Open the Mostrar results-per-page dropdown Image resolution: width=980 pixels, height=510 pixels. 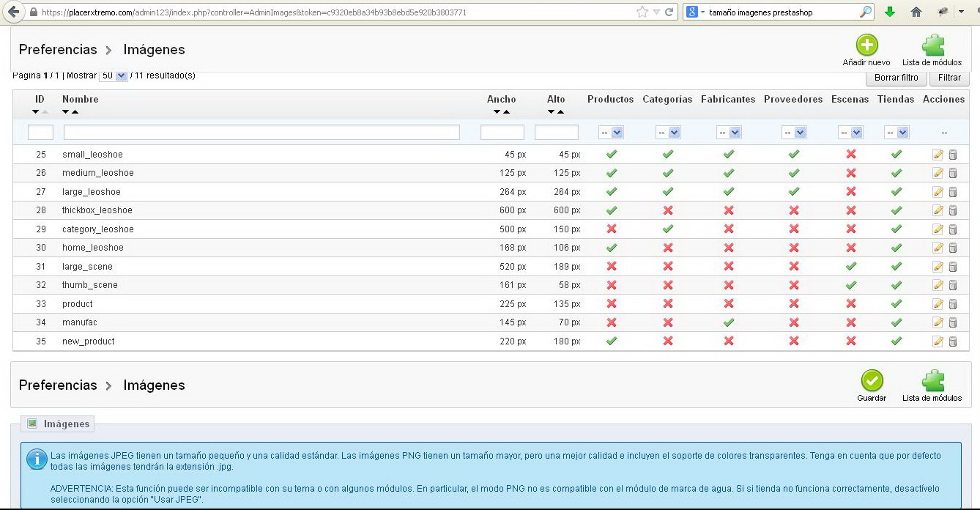tap(114, 75)
